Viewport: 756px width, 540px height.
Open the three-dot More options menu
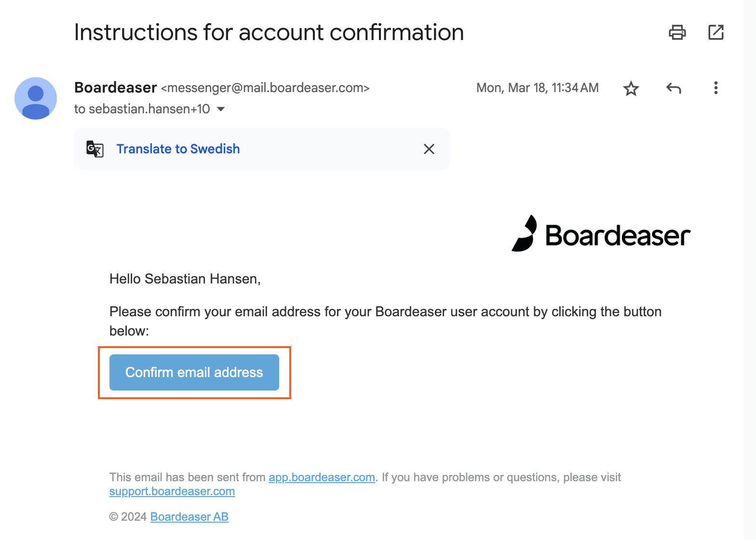(716, 88)
